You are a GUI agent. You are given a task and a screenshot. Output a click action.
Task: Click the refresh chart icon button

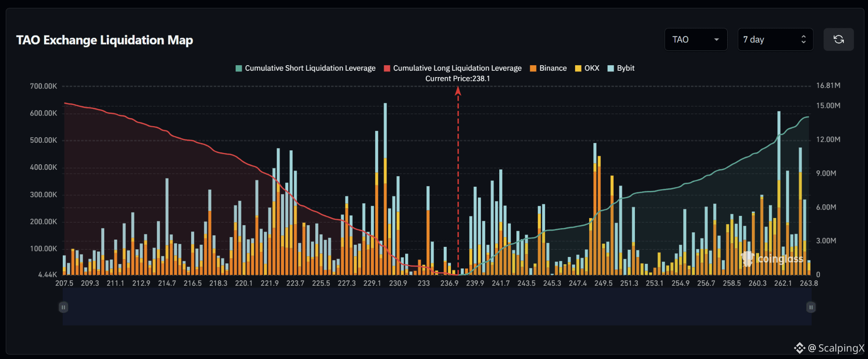[838, 39]
